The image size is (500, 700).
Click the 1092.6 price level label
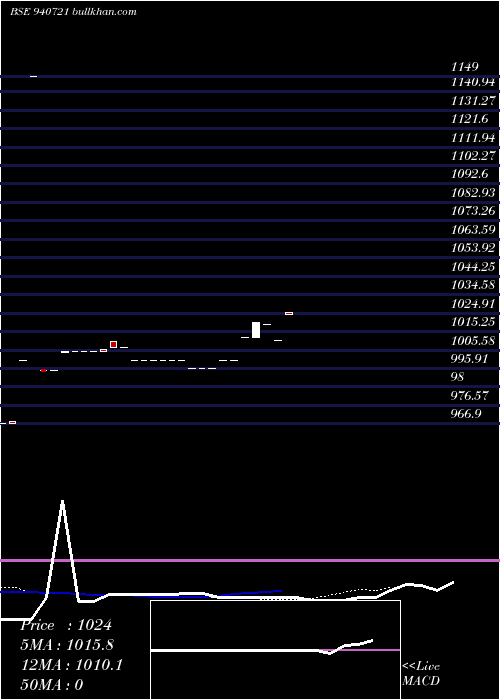(469, 174)
